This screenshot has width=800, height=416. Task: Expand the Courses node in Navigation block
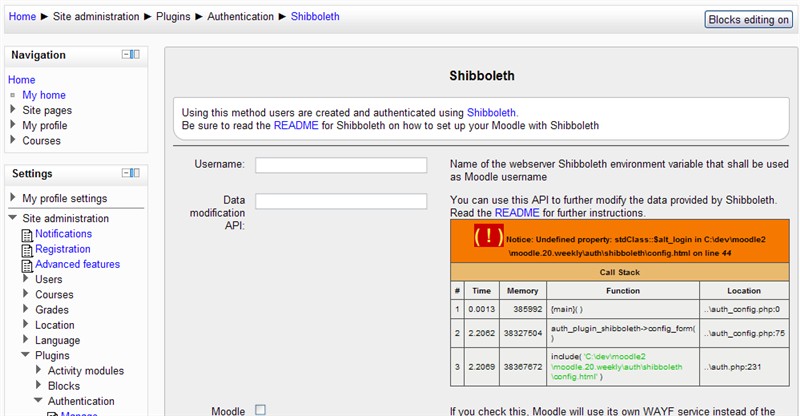tap(13, 139)
